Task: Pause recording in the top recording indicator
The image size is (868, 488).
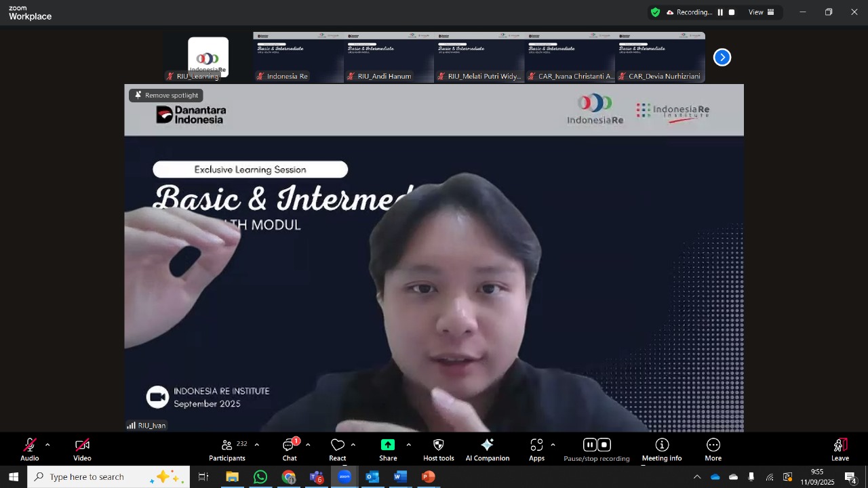Action: tap(720, 12)
